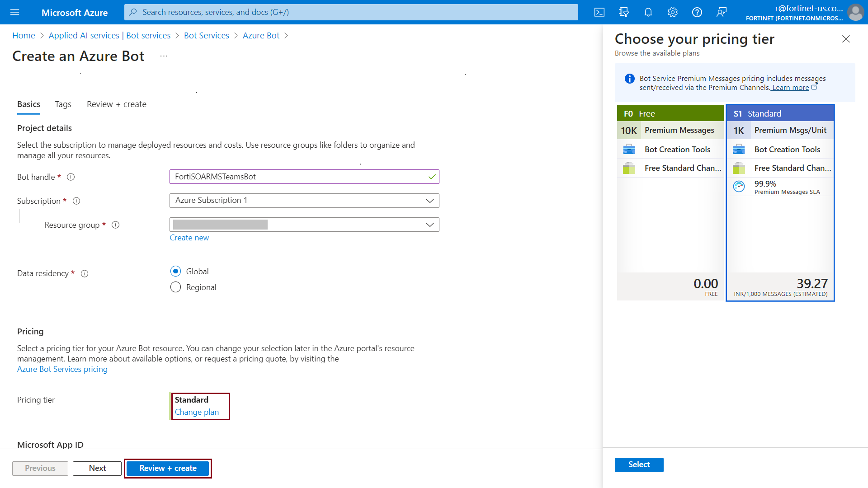Open the Directories and subscriptions filter icon
The image size is (868, 488).
[x=624, y=12]
